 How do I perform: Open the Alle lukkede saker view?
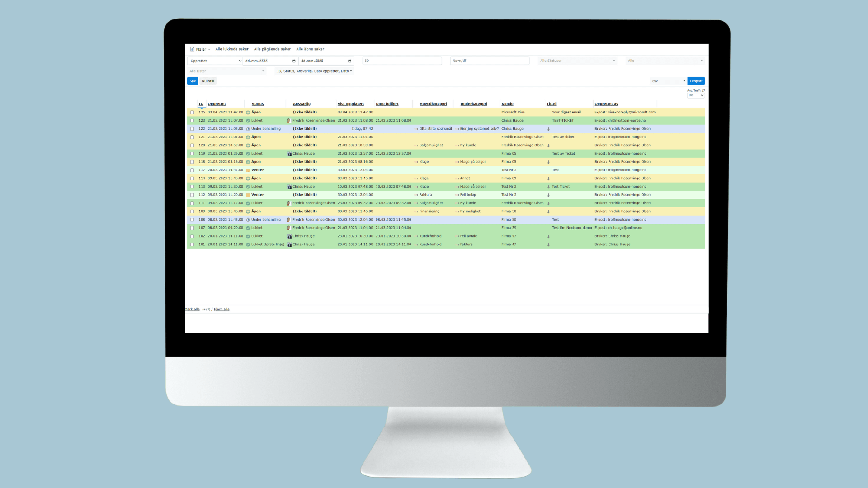pos(231,49)
